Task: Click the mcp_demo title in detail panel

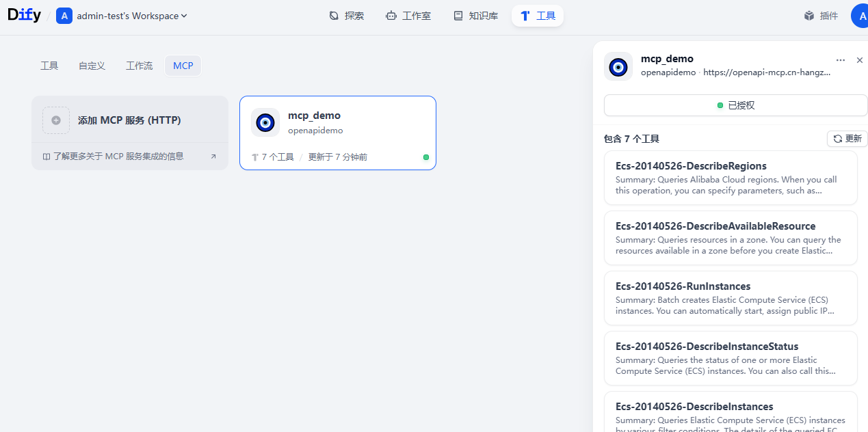Action: pos(667,59)
